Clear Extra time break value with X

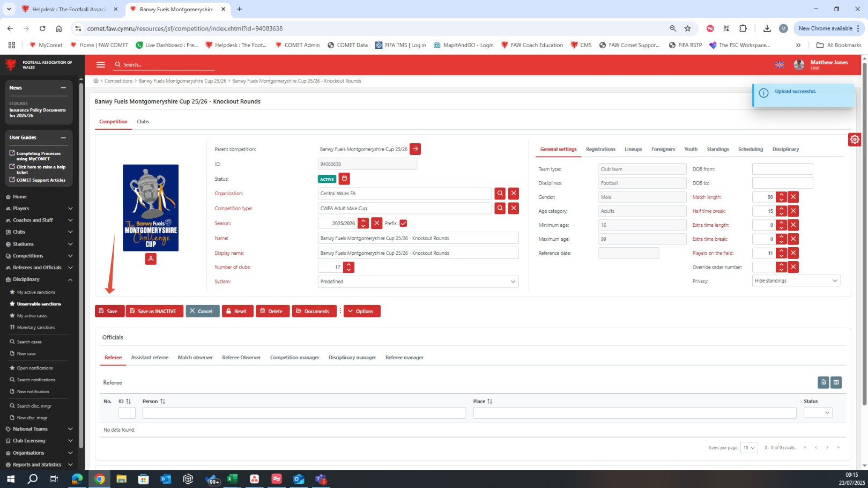coord(793,239)
